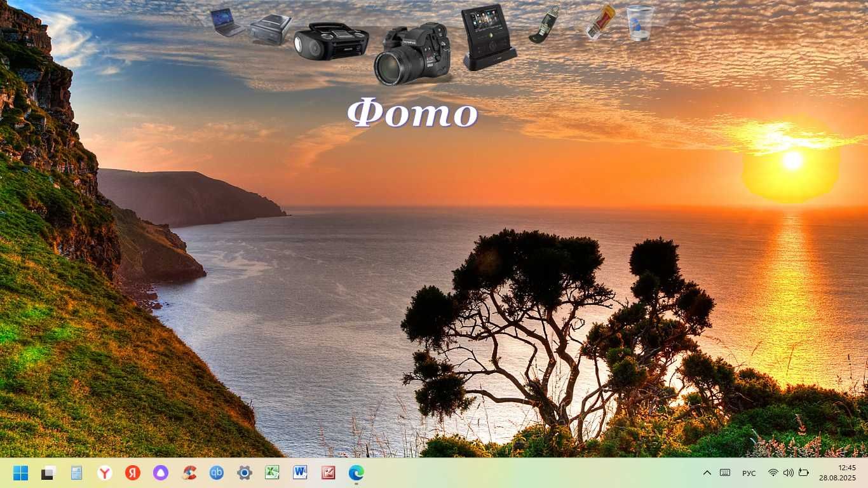Open the volume speaker tray icon
This screenshot has width=868, height=488.
click(x=788, y=473)
